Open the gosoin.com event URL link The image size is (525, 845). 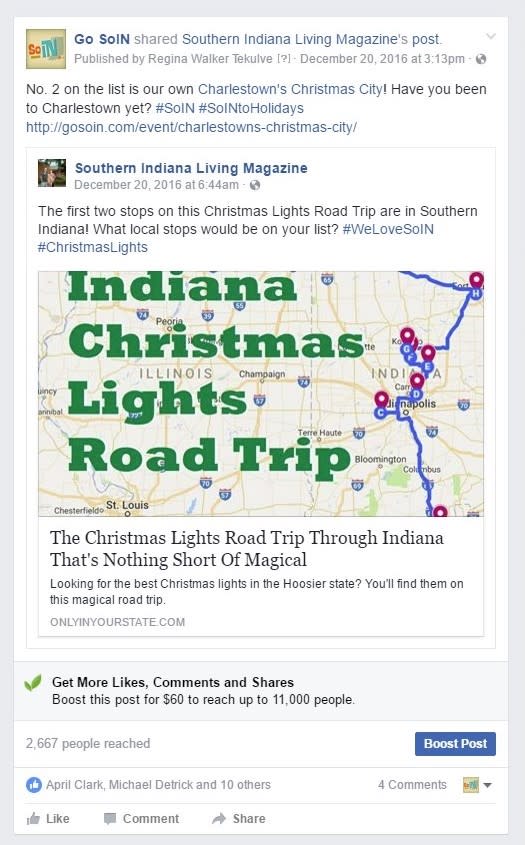(x=191, y=127)
